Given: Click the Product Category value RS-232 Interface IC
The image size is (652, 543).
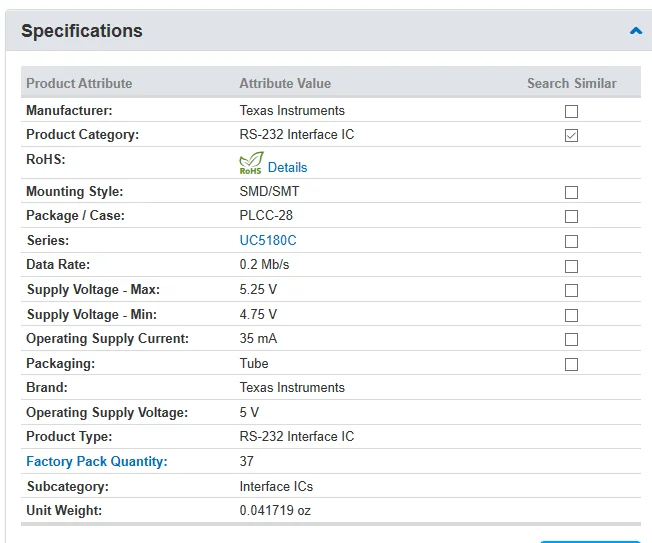Looking at the screenshot, I should coord(297,135).
